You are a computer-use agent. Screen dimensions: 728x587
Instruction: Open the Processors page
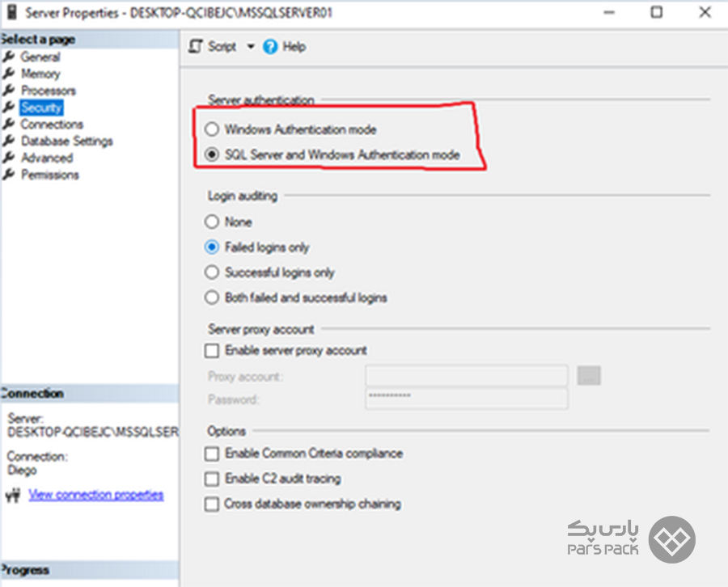49,91
